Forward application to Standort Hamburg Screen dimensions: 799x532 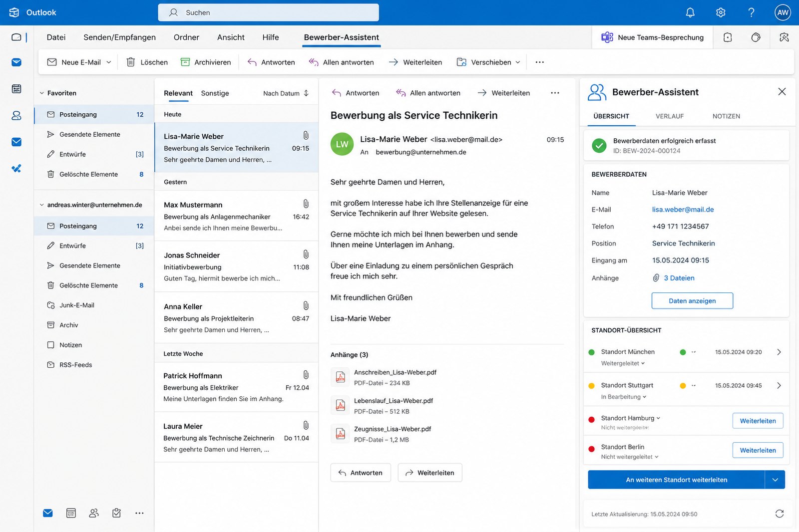pyautogui.click(x=758, y=421)
